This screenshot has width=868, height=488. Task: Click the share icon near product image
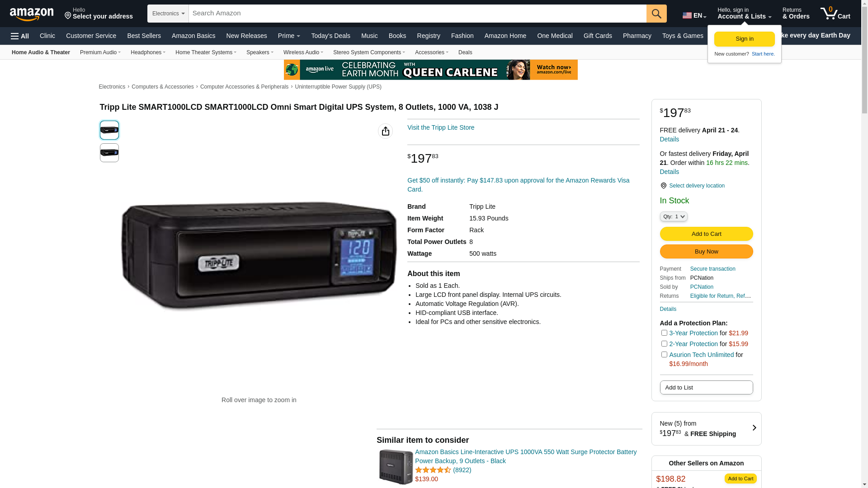pos(385,131)
